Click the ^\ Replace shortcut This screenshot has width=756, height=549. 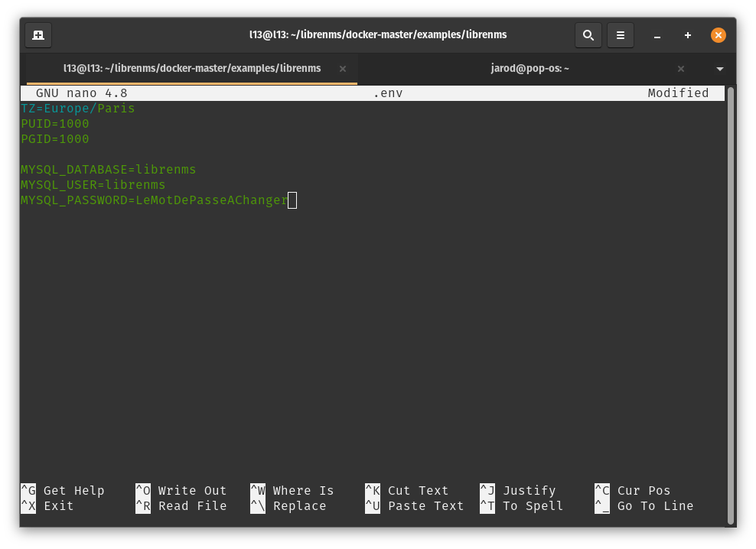pyautogui.click(x=288, y=506)
